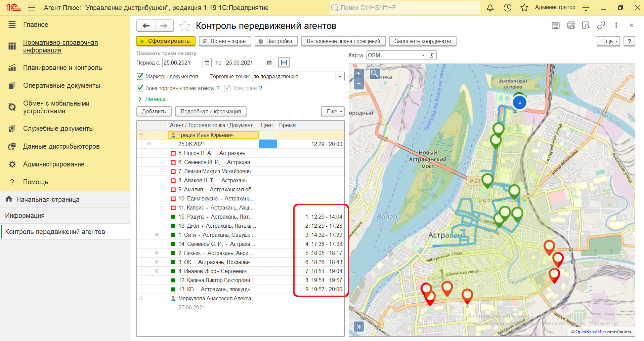Expand map side panel double-arrow
644x341 pixels.
coord(359,327)
